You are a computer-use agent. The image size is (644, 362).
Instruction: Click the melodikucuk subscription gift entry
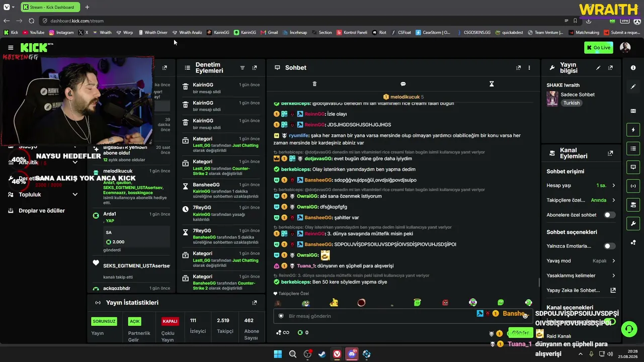click(x=132, y=187)
